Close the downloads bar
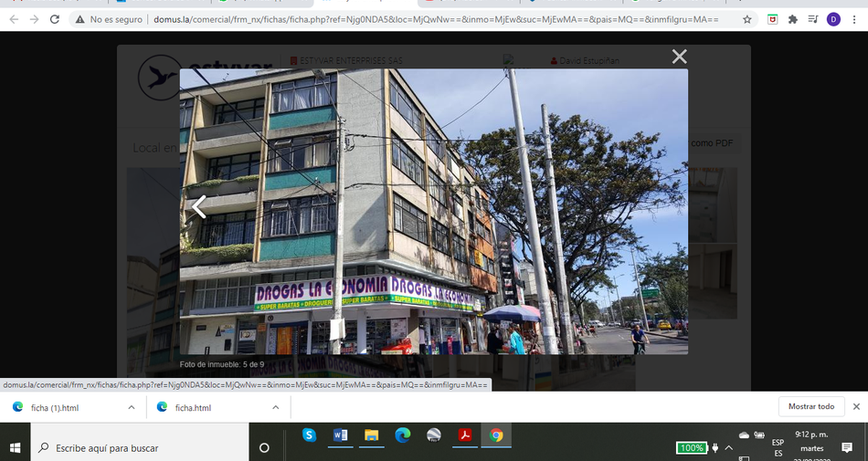Screen dimensions: 868x461 (x=856, y=406)
